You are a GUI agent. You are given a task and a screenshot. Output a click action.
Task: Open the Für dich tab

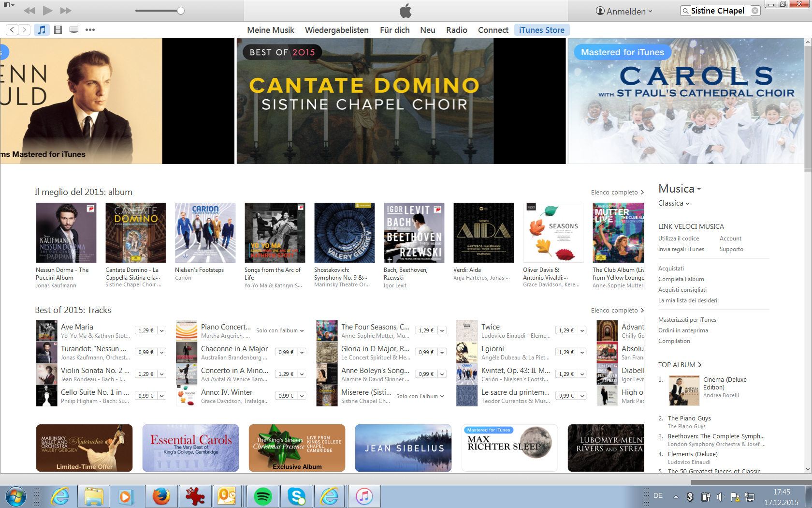[x=394, y=30]
